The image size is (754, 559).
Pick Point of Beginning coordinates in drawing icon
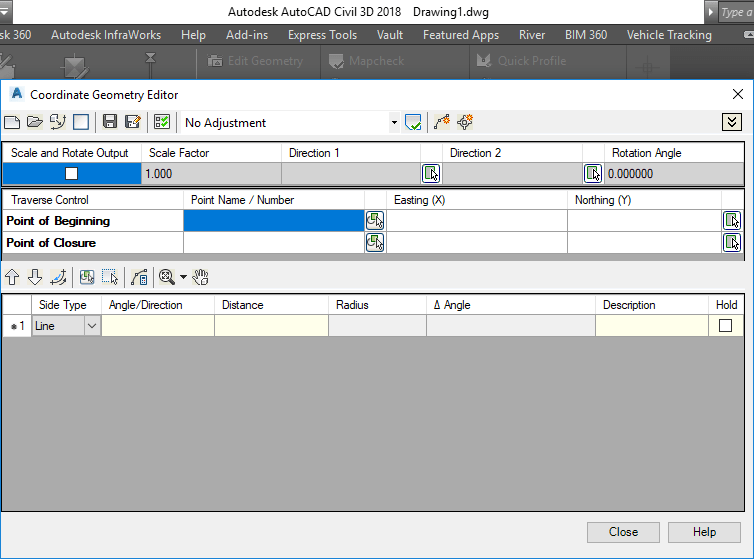(732, 221)
